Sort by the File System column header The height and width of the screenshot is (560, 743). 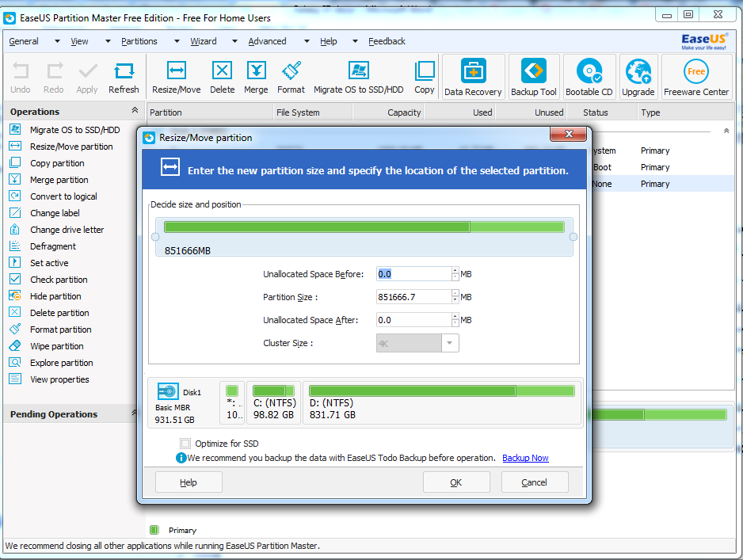[x=313, y=112]
